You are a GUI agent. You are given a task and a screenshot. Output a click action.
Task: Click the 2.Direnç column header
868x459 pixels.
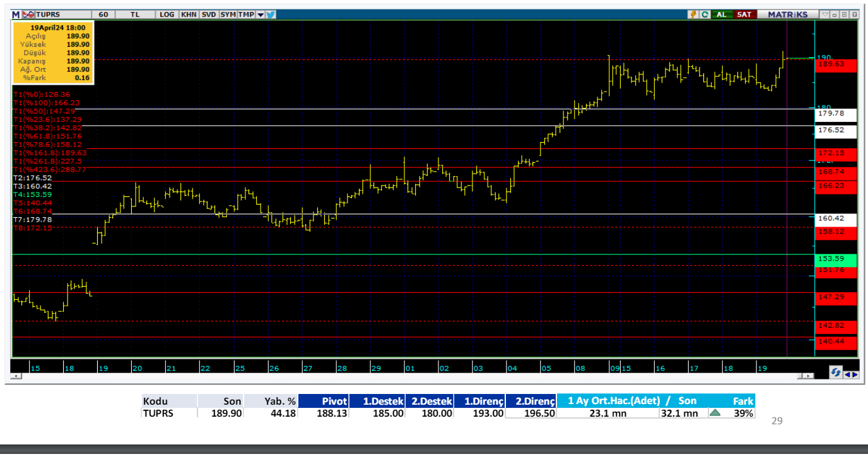click(x=531, y=402)
